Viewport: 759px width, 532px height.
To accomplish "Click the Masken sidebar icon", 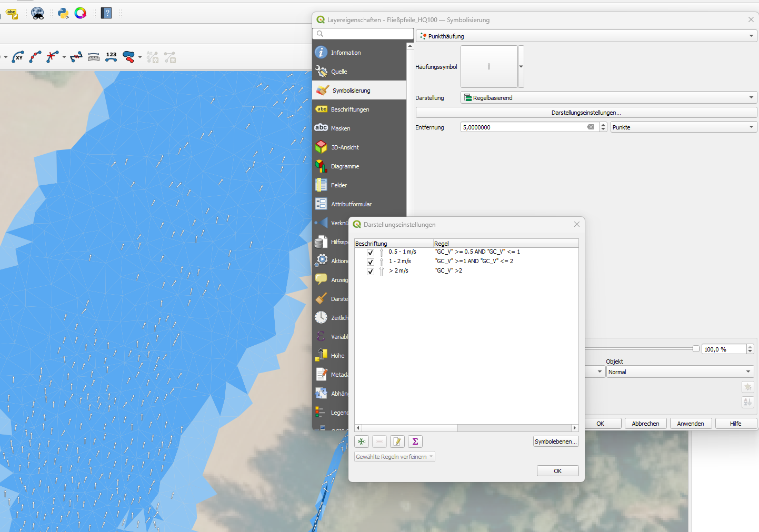I will pos(321,128).
